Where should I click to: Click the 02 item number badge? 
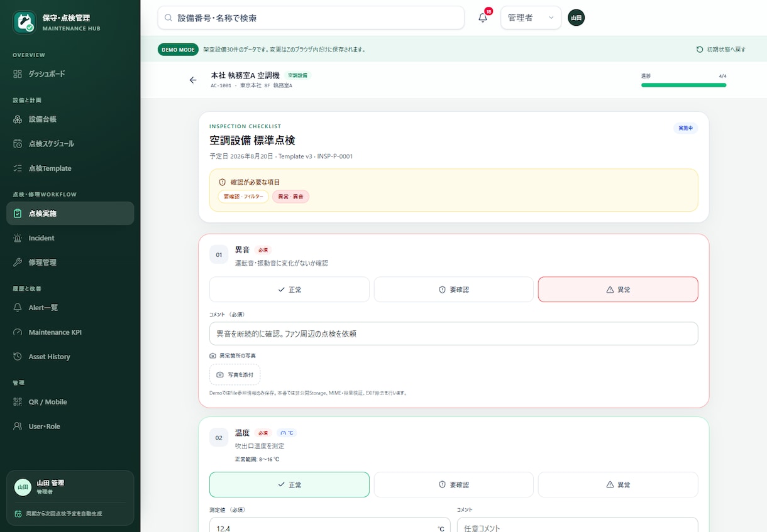point(219,438)
